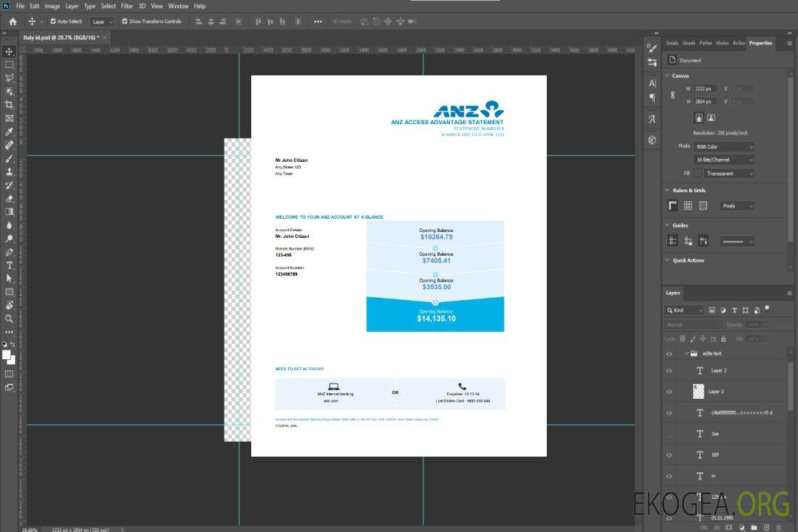Collapse the 'edite text' layer group
Screen dimensions: 798x532
point(686,353)
